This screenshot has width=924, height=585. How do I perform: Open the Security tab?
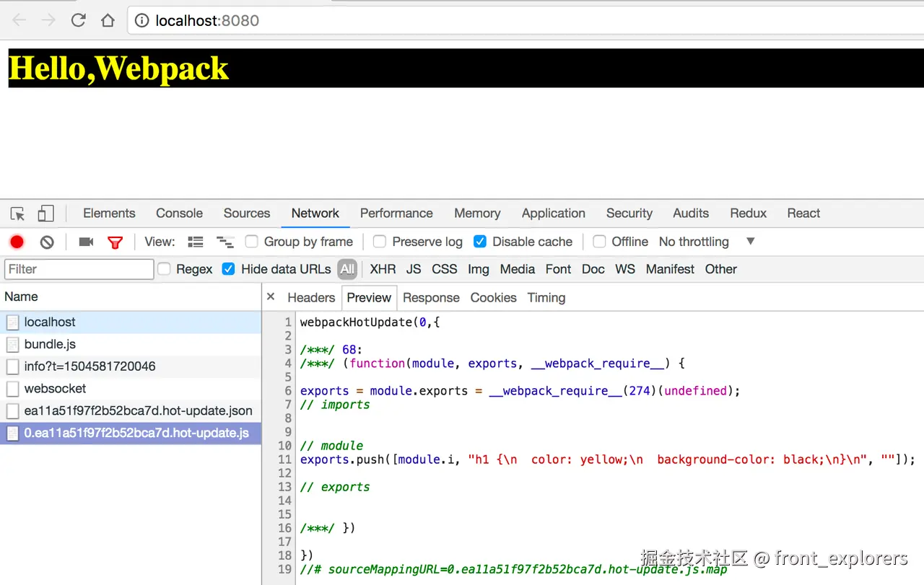pyautogui.click(x=629, y=213)
